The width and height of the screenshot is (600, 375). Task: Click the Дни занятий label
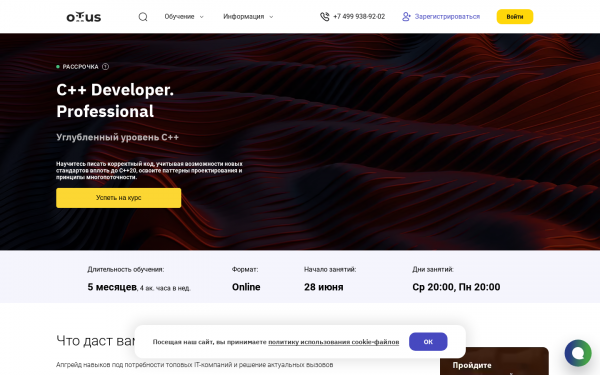(x=433, y=269)
